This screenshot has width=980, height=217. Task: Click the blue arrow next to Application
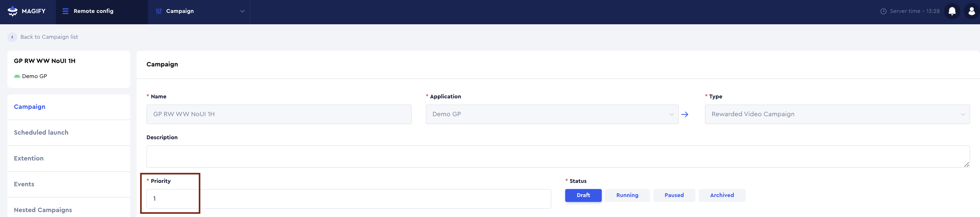tap(684, 114)
